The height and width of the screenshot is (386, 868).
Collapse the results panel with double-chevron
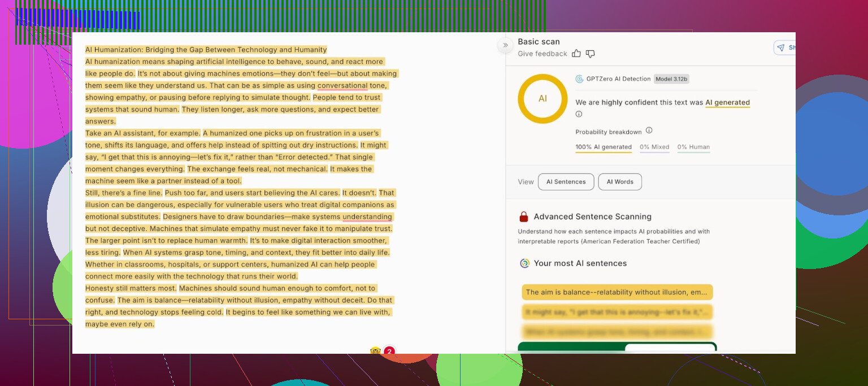(x=505, y=46)
